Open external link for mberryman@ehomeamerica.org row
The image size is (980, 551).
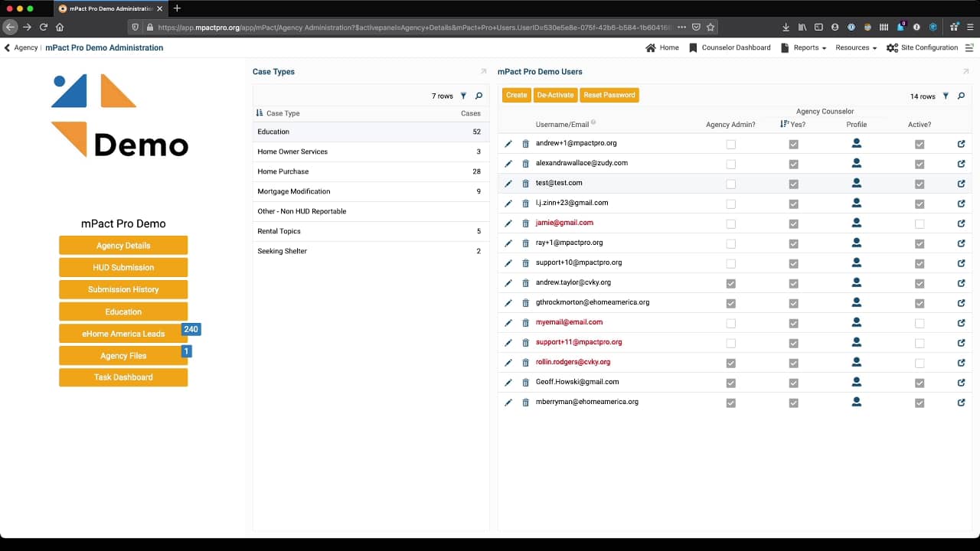click(x=961, y=403)
